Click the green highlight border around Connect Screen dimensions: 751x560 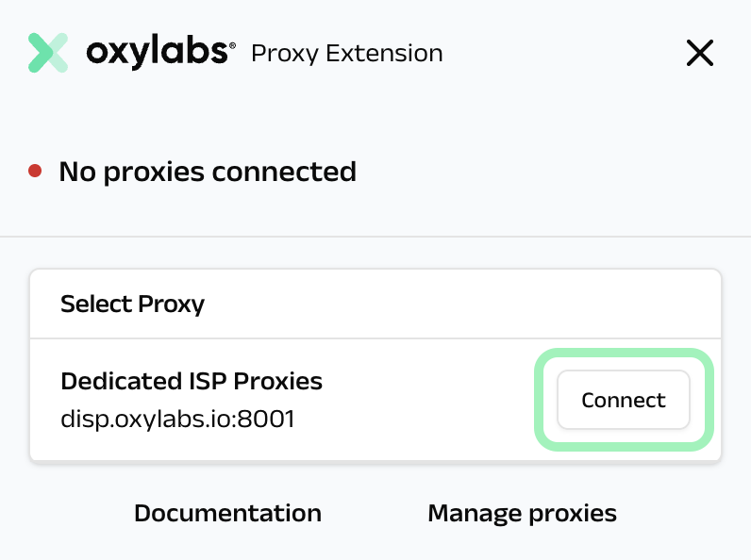pyautogui.click(x=624, y=354)
